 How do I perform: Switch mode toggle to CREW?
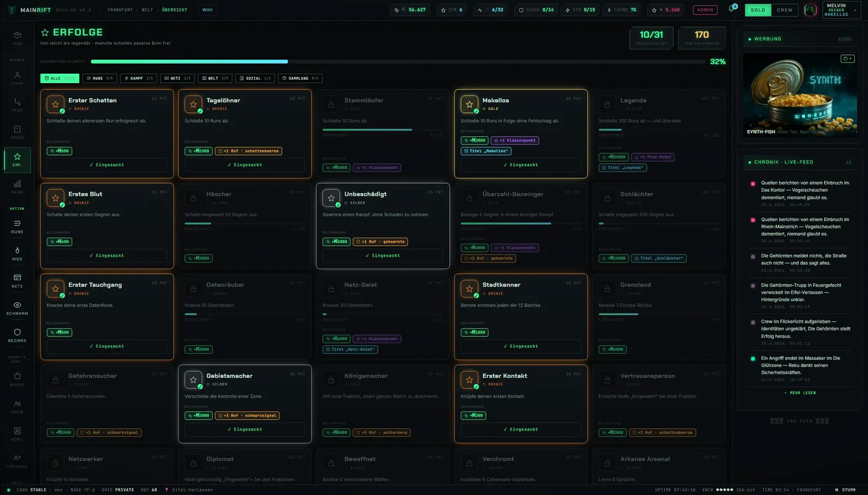pyautogui.click(x=784, y=10)
